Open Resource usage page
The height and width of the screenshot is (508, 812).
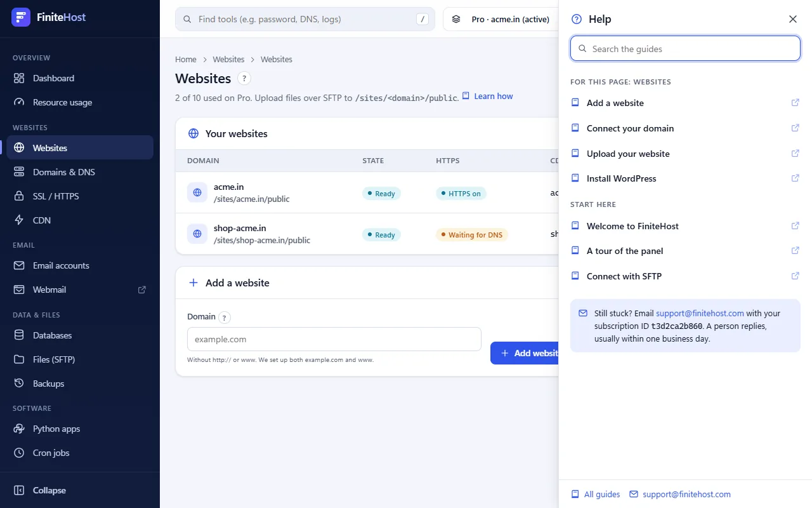pyautogui.click(x=80, y=102)
